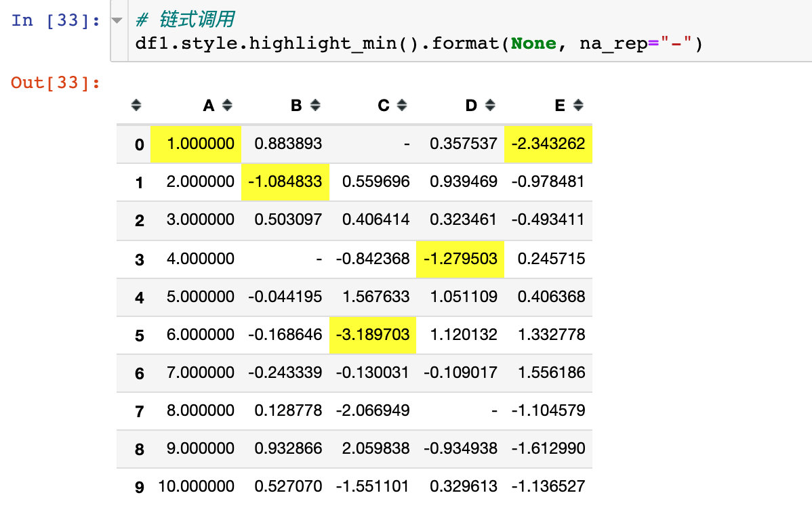Click cell value -0.842368
The image size is (812, 512).
click(x=373, y=258)
